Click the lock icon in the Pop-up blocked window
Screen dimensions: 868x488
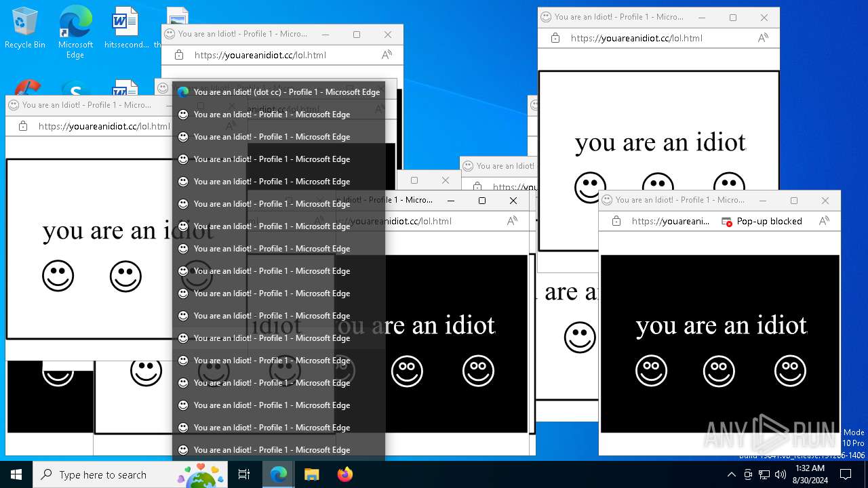[x=616, y=221]
